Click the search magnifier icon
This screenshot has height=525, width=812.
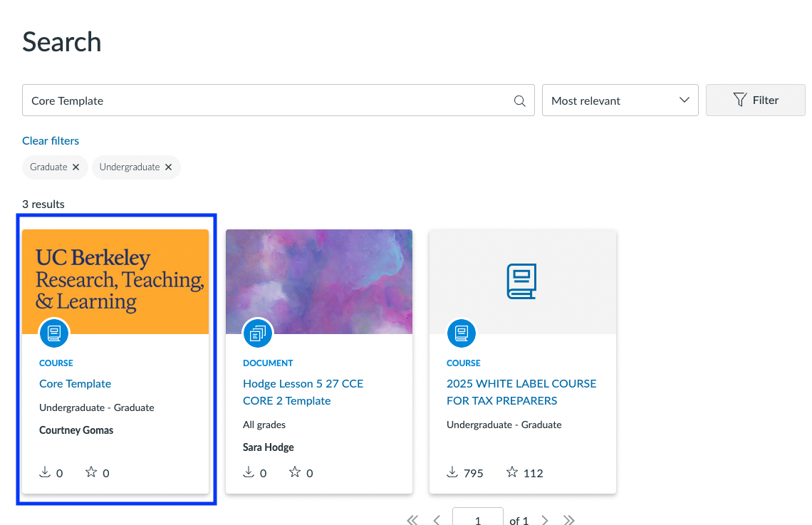point(519,101)
